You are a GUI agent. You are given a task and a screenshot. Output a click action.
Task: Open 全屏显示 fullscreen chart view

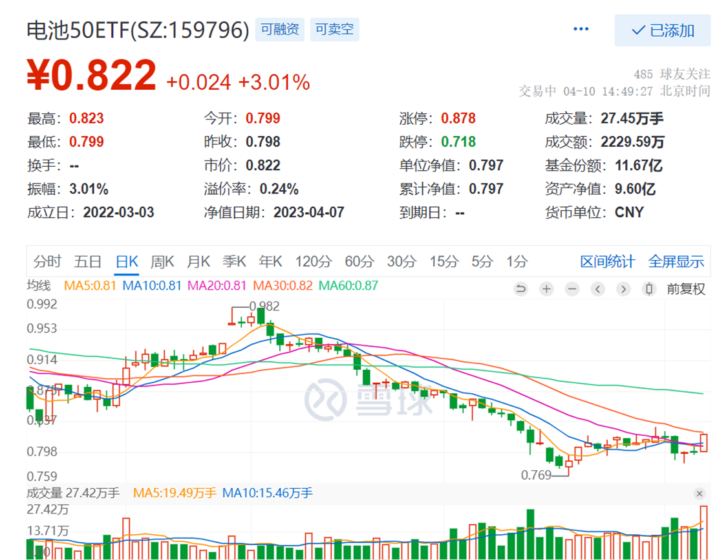(x=676, y=261)
